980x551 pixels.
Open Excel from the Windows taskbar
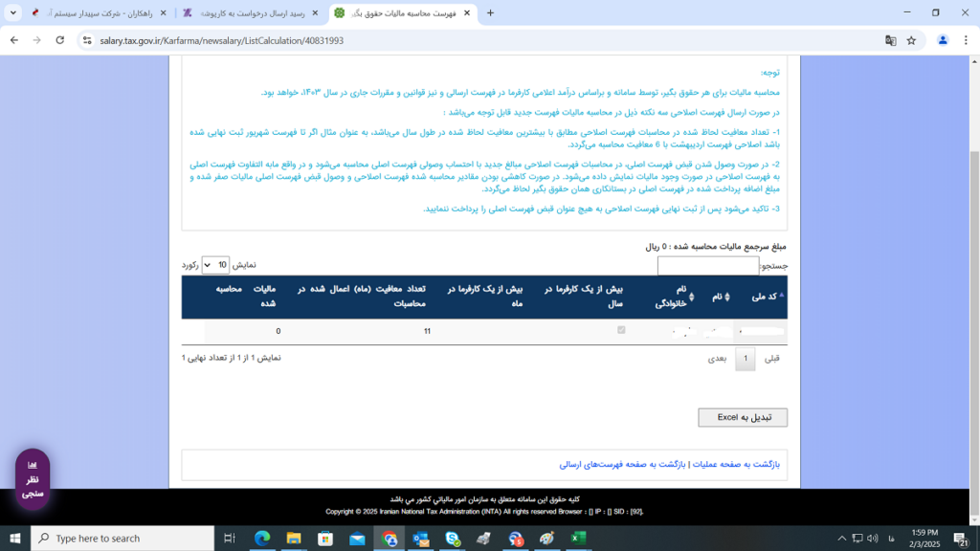click(x=578, y=539)
